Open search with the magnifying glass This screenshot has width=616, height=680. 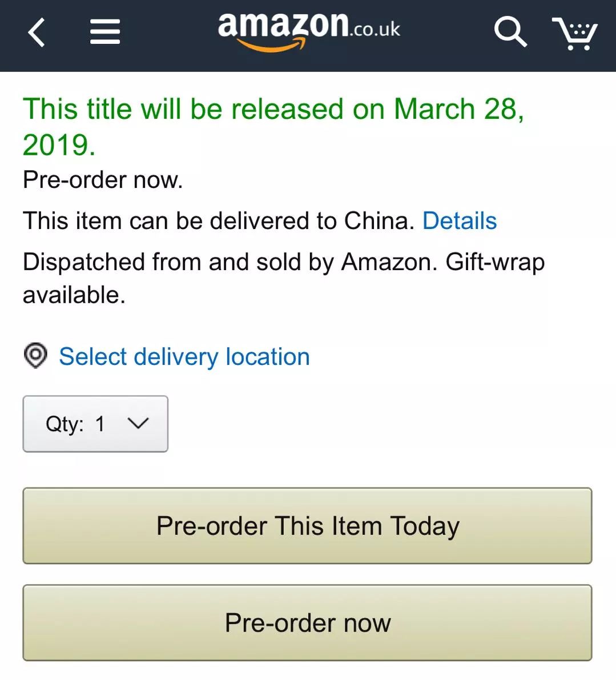[510, 31]
